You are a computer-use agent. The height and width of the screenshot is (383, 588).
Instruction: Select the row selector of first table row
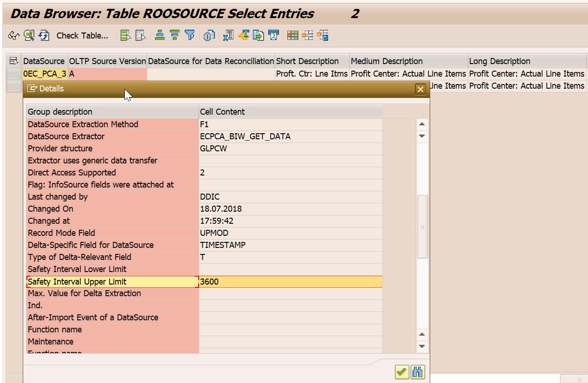[14, 74]
